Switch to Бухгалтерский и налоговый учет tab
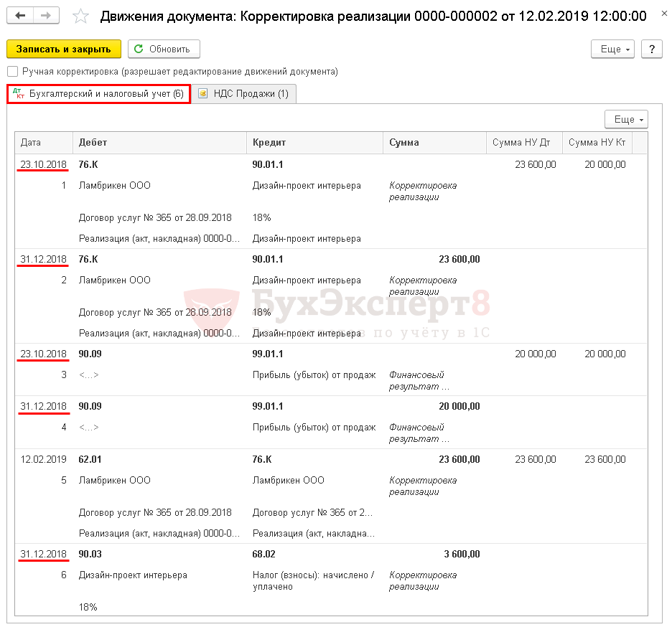Image resolution: width=672 pixels, height=627 pixels. (98, 94)
